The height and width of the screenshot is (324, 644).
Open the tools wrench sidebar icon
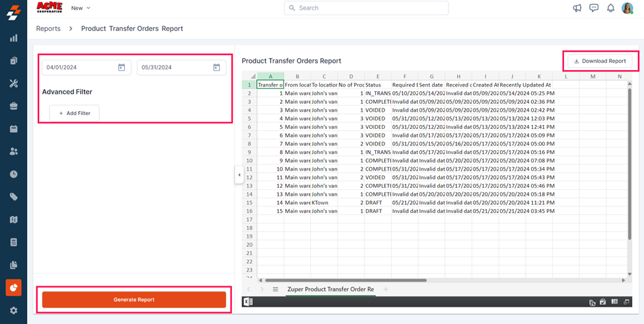[x=13, y=83]
